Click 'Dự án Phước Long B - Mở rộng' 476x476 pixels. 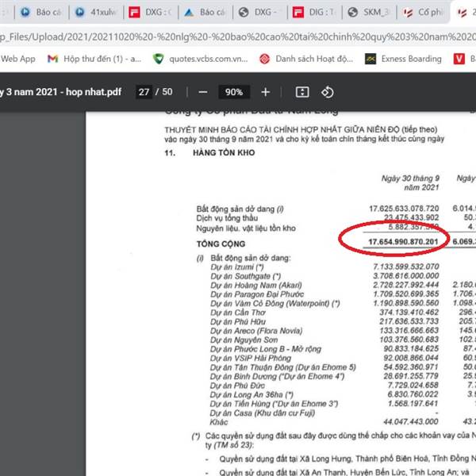point(266,349)
